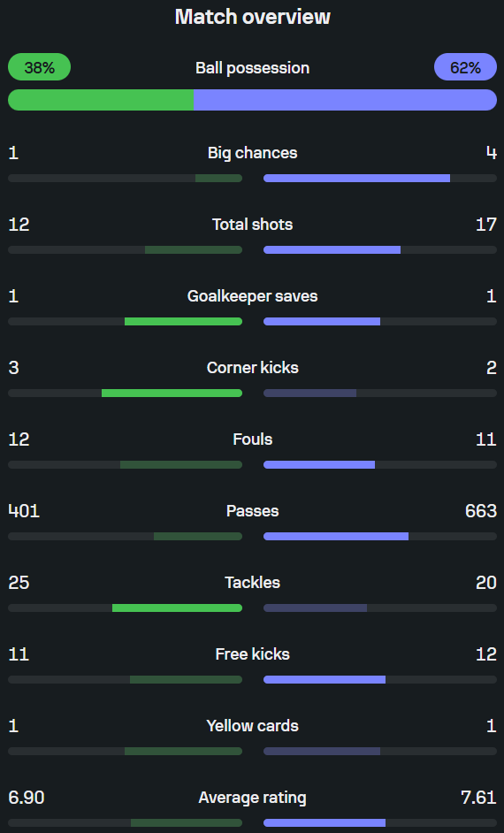Select the Free kicks label
The height and width of the screenshot is (833, 504).
click(252, 654)
